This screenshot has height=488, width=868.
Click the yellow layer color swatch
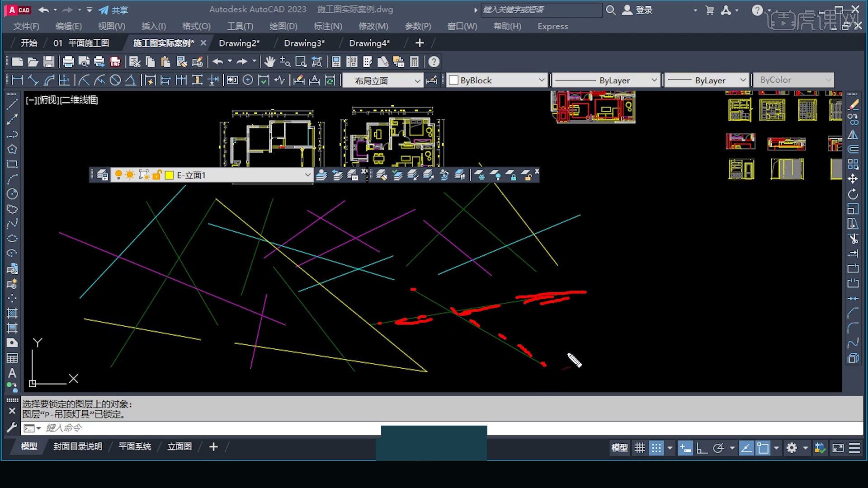click(169, 175)
